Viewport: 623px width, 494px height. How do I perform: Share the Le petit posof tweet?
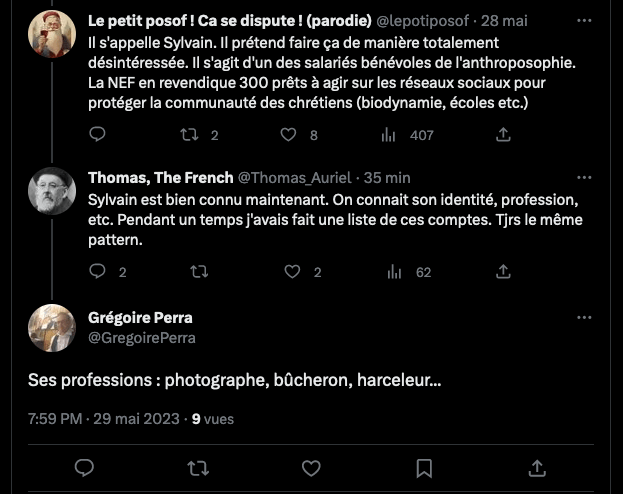coord(504,134)
